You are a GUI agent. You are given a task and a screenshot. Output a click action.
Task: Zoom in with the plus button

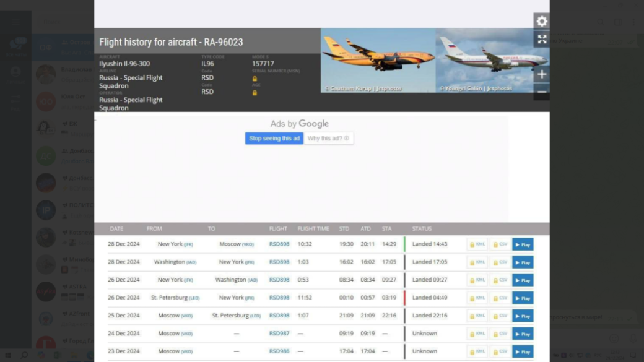tap(542, 74)
